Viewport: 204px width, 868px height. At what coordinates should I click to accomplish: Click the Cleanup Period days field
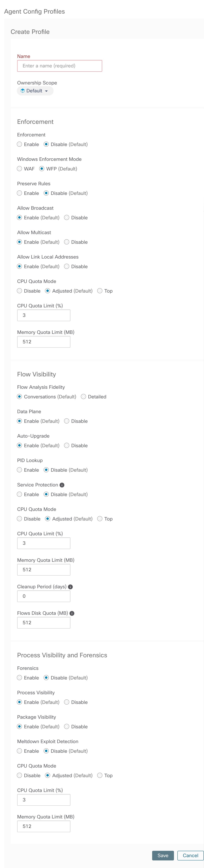(44, 596)
